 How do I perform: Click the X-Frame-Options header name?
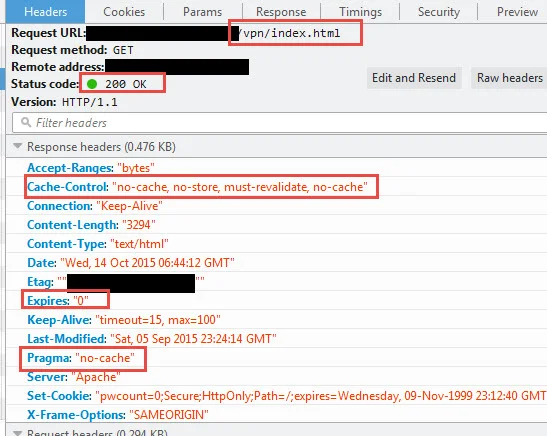76,415
